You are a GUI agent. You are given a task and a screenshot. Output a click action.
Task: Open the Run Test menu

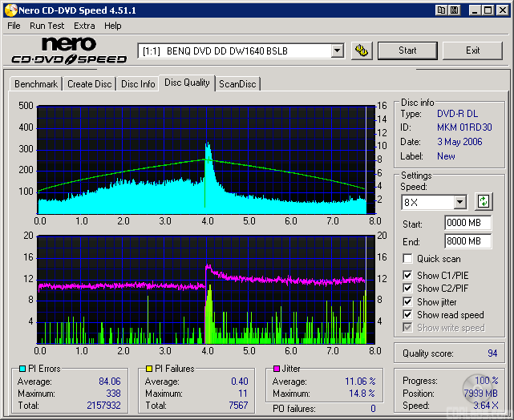click(47, 26)
